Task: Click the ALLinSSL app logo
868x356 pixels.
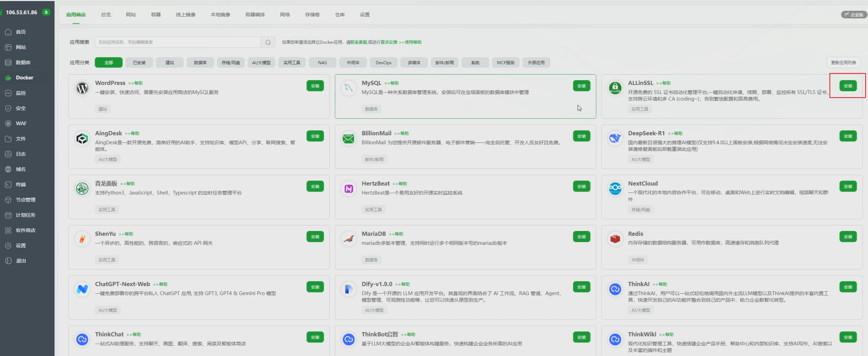Action: pyautogui.click(x=615, y=88)
